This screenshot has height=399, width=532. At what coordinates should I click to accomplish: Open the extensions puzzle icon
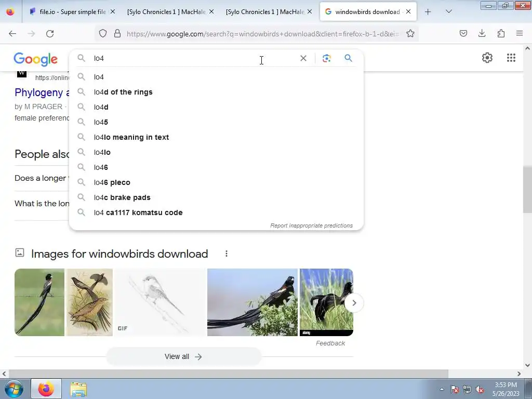501,34
